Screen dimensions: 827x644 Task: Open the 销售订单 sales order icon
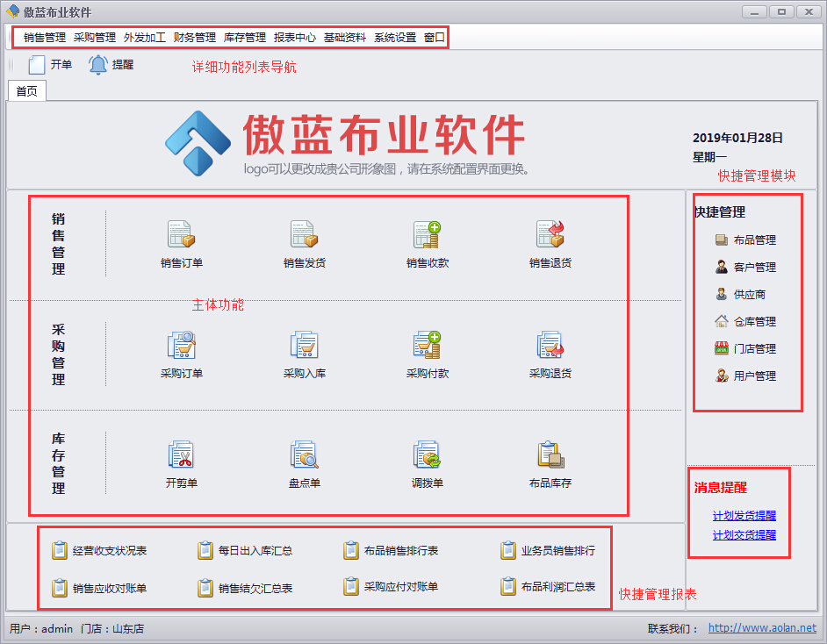(182, 234)
